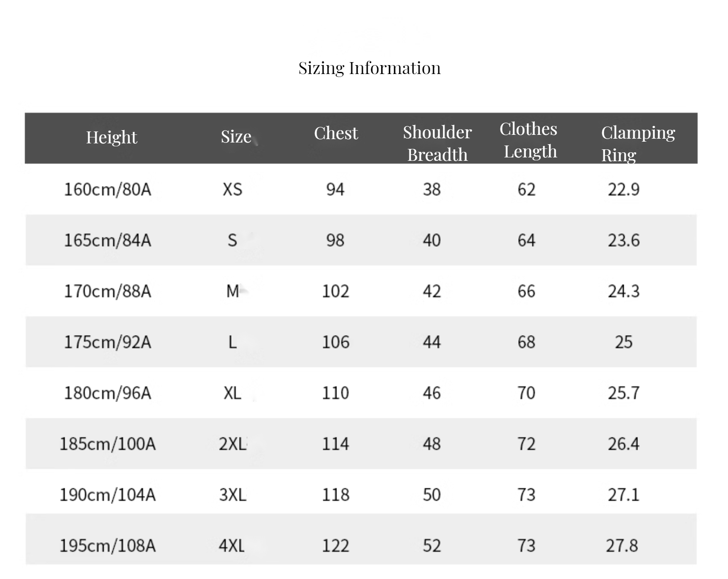Click chest value 102 for M
Image resolution: width=728 pixels, height=579 pixels.
336,291
